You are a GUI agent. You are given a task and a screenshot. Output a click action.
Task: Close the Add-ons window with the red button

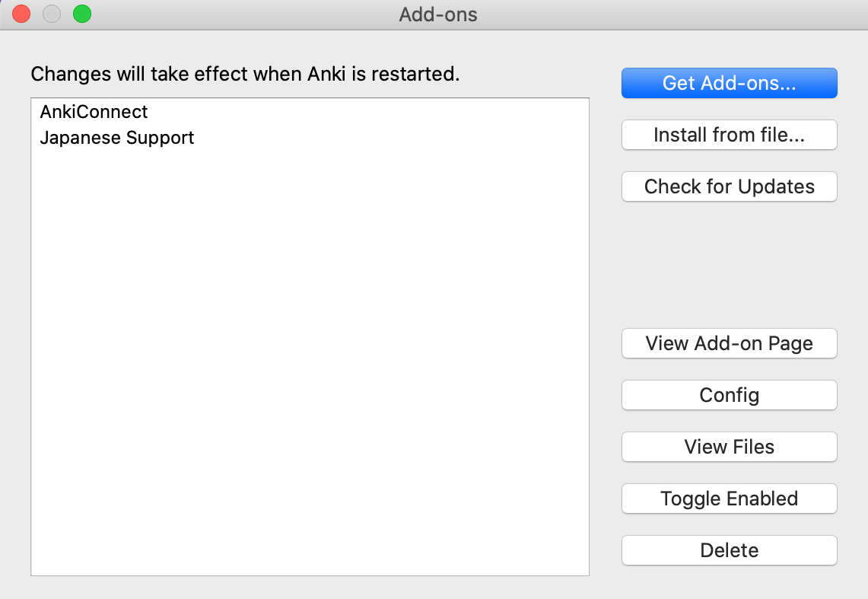click(21, 13)
